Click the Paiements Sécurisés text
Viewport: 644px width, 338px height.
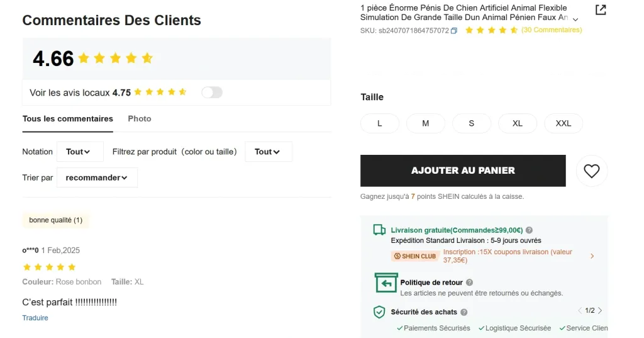[437, 328]
